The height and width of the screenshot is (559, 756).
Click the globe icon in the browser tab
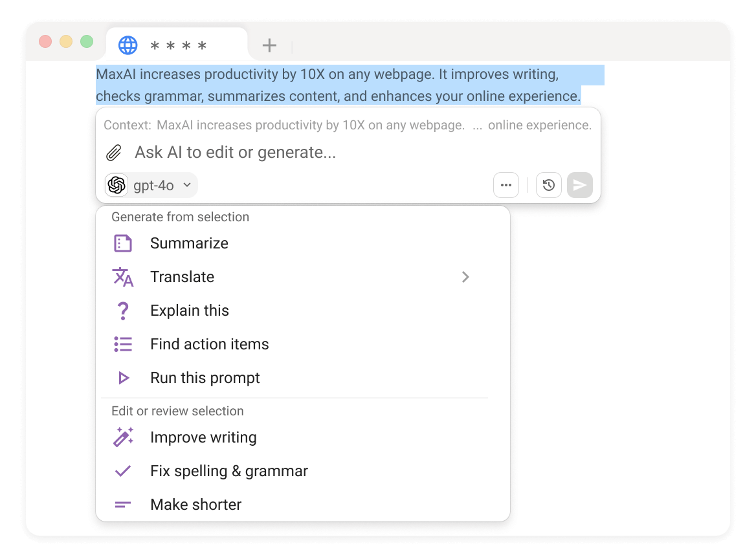128,45
